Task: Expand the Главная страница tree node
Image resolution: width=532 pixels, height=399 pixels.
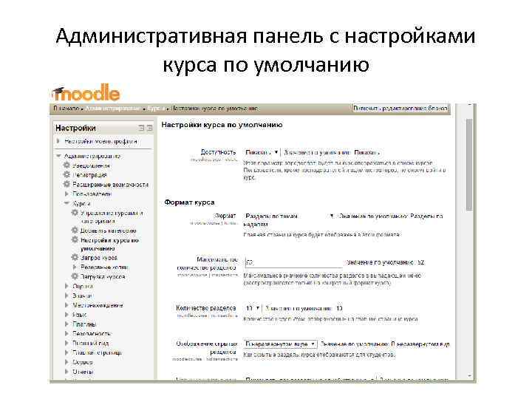Action: click(x=66, y=353)
